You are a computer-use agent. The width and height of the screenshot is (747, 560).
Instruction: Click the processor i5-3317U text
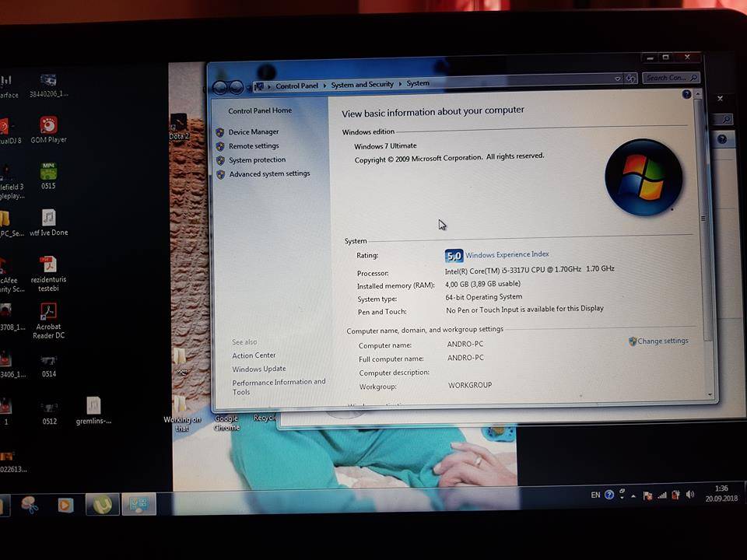529,270
